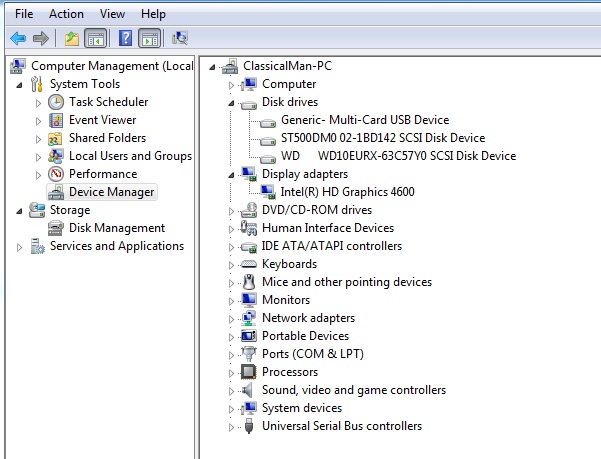Screen dimensions: 601x459
Task: Open the Help menu
Action: [x=153, y=14]
